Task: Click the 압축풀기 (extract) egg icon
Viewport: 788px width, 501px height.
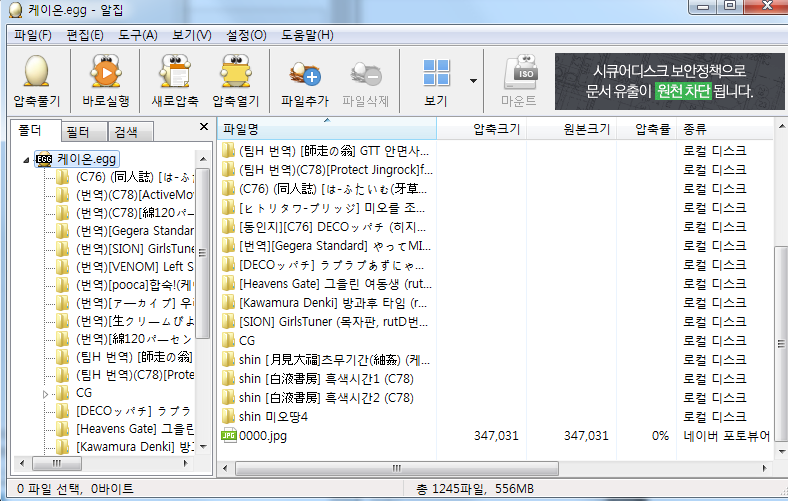Action: [36, 73]
